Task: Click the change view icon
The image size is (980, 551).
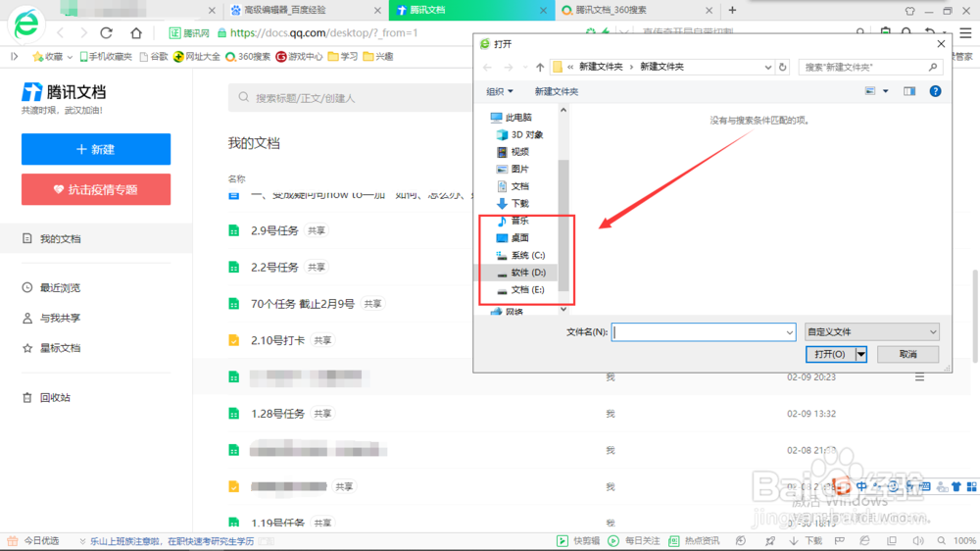Action: [870, 91]
